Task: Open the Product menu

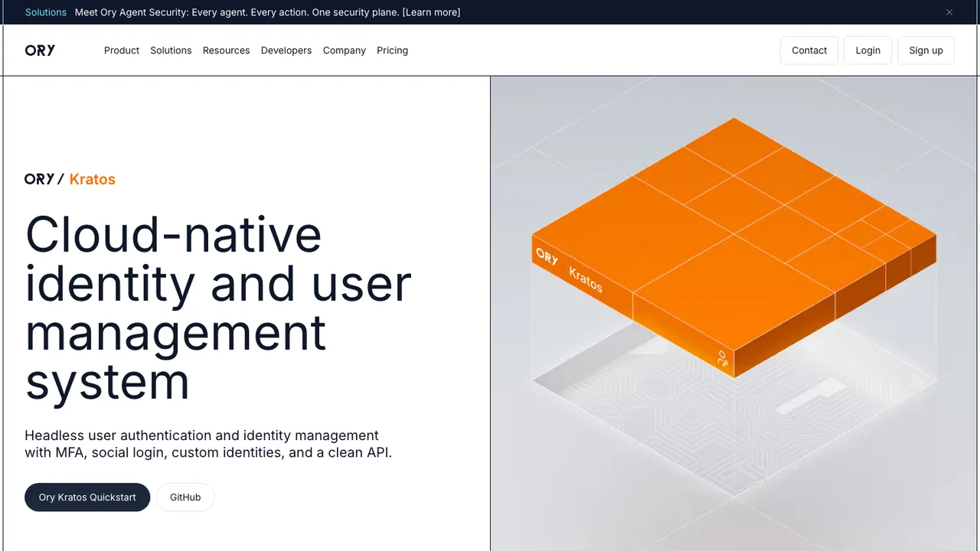Action: tap(122, 51)
